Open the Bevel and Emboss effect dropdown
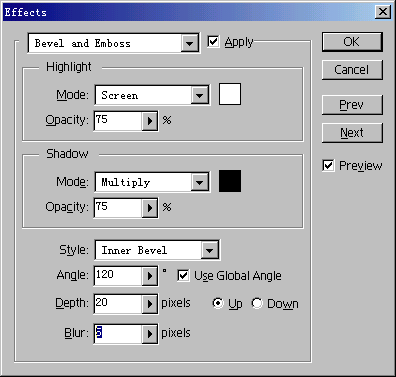The width and height of the screenshot is (396, 377). [189, 43]
